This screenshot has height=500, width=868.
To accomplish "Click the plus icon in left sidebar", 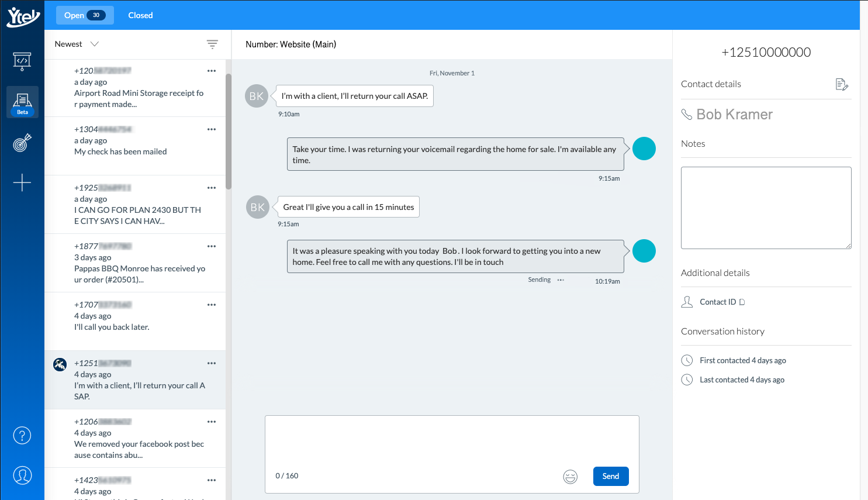I will pos(22,182).
